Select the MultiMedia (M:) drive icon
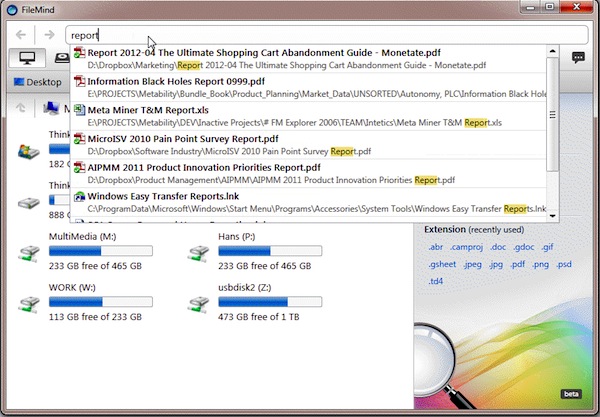Image resolution: width=600 pixels, height=417 pixels. pos(29,254)
